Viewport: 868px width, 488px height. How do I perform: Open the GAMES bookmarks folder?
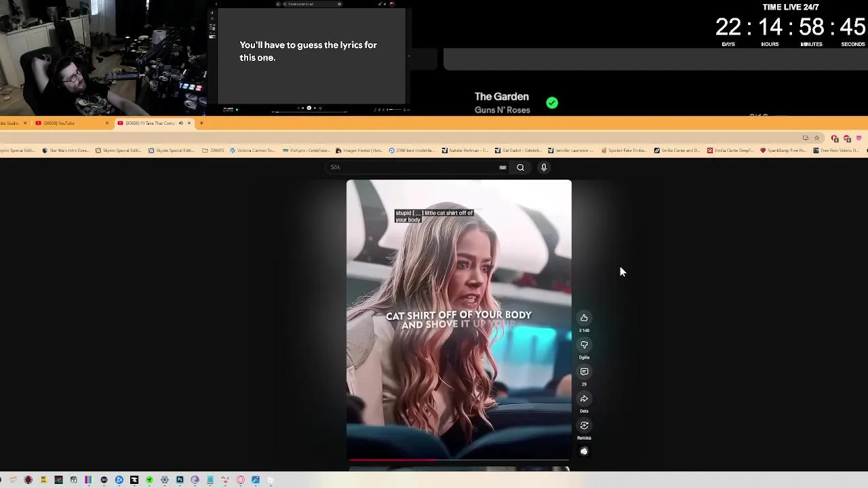pyautogui.click(x=213, y=150)
